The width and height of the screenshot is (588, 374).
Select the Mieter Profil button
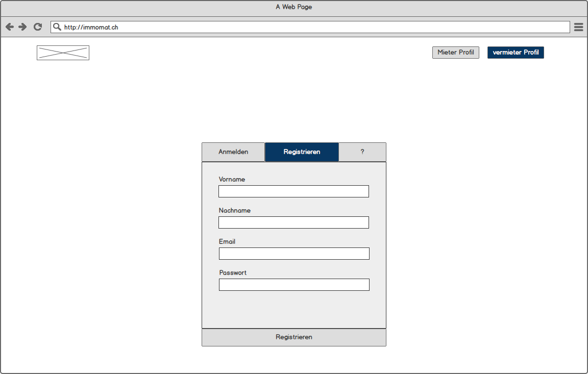point(455,53)
